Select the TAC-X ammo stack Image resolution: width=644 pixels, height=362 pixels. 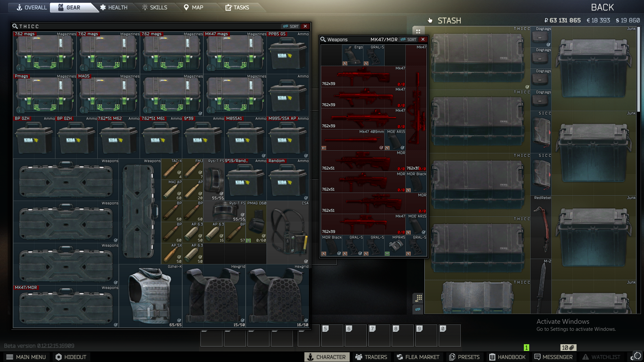click(172, 169)
